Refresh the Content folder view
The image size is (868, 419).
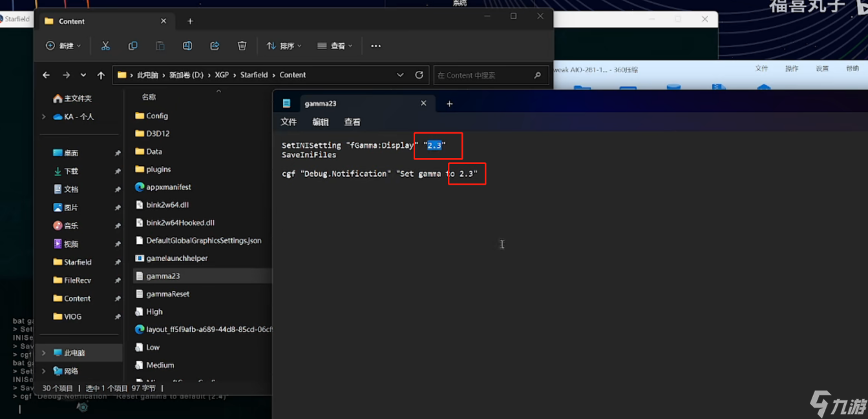419,75
